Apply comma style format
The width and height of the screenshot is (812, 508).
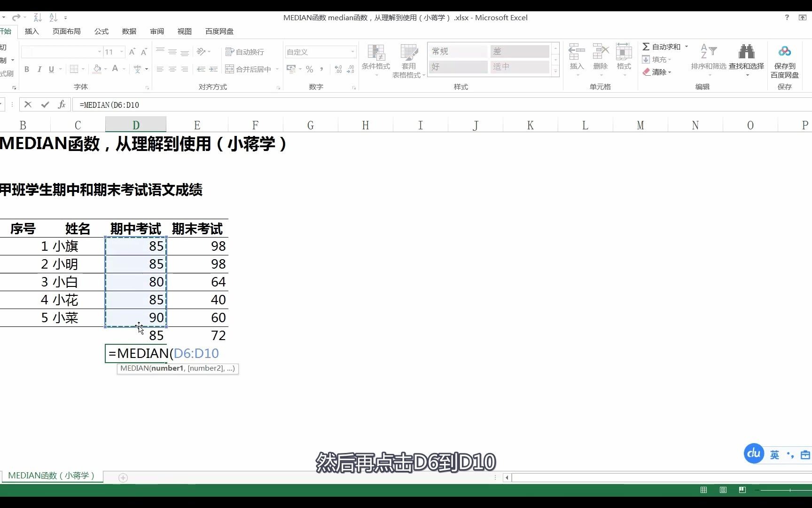[321, 69]
